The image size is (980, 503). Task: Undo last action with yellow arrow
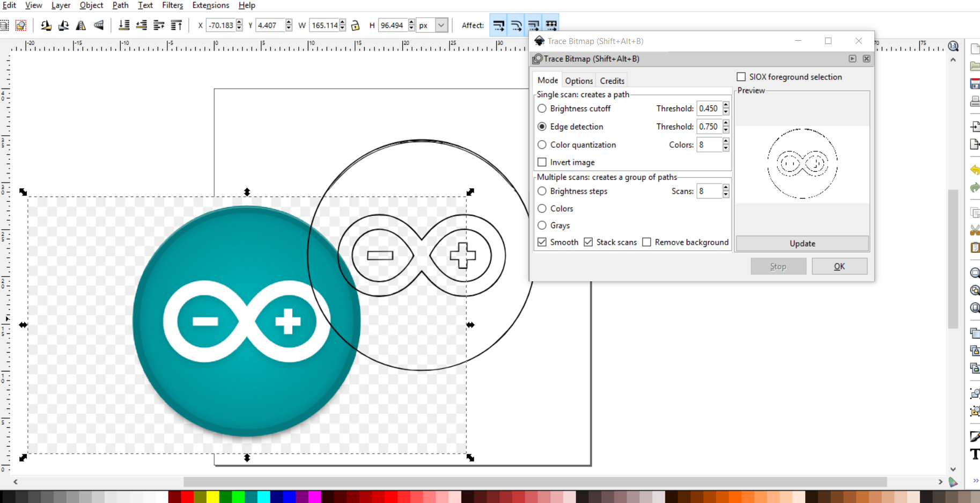[x=975, y=170]
